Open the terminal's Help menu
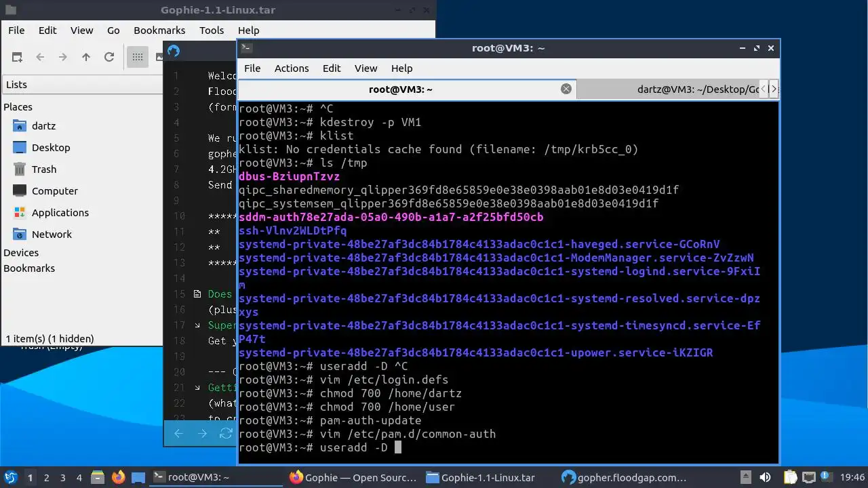Viewport: 868px width, 488px height. point(401,68)
